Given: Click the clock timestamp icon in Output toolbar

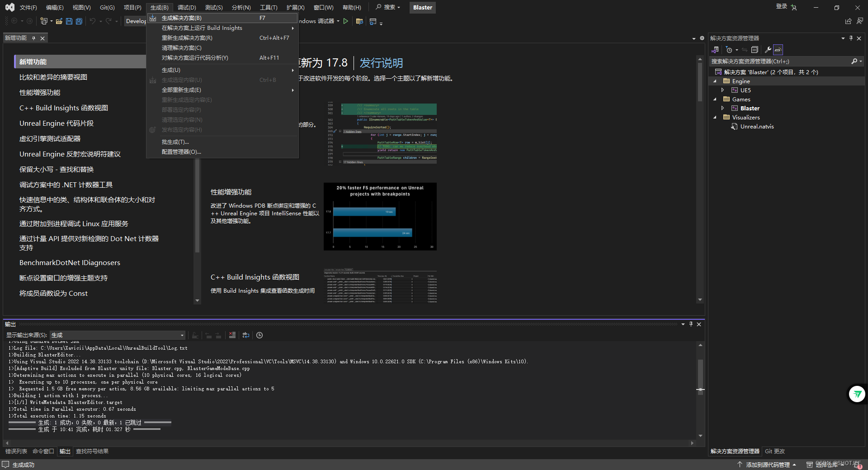Looking at the screenshot, I should [x=259, y=335].
